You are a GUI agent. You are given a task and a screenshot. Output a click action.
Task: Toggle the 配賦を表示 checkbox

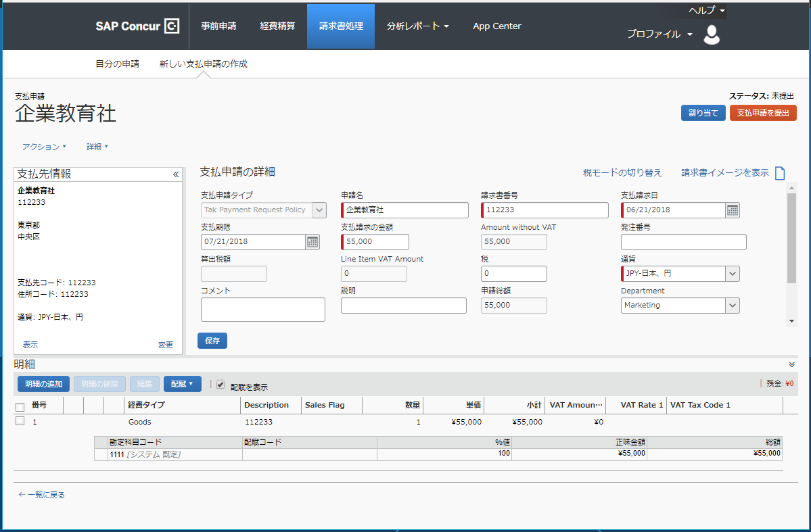click(221, 385)
